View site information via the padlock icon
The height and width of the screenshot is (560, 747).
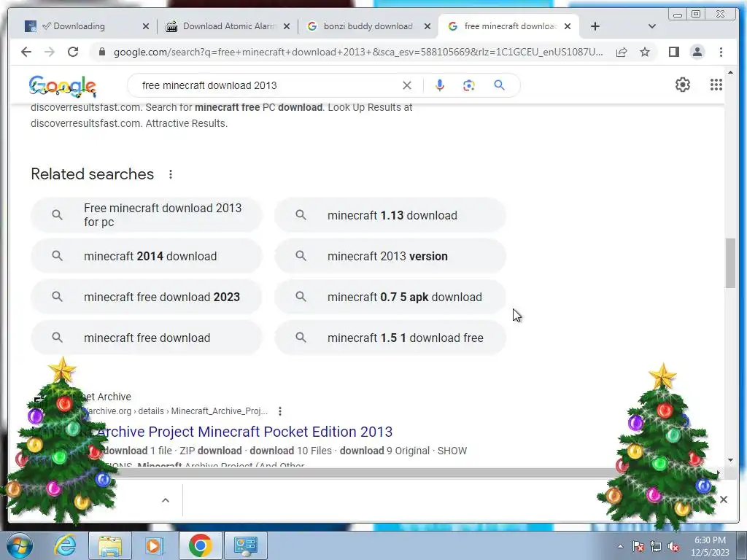coord(101,52)
